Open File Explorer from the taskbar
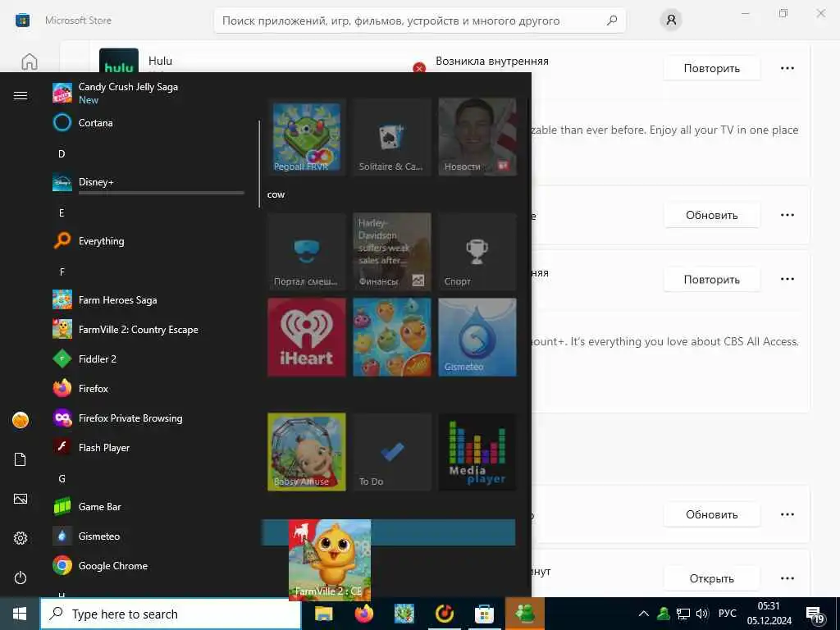The width and height of the screenshot is (840, 630). [323, 614]
